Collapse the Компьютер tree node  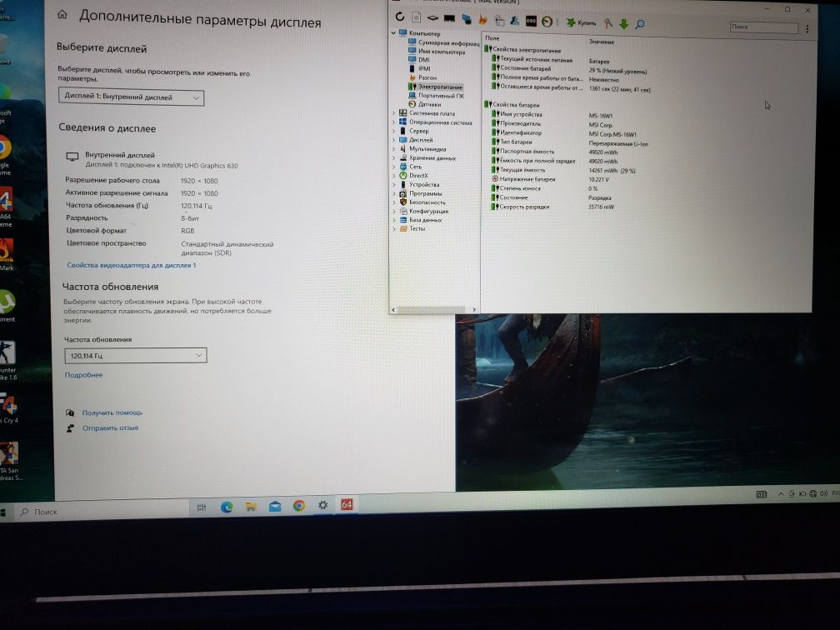click(393, 32)
